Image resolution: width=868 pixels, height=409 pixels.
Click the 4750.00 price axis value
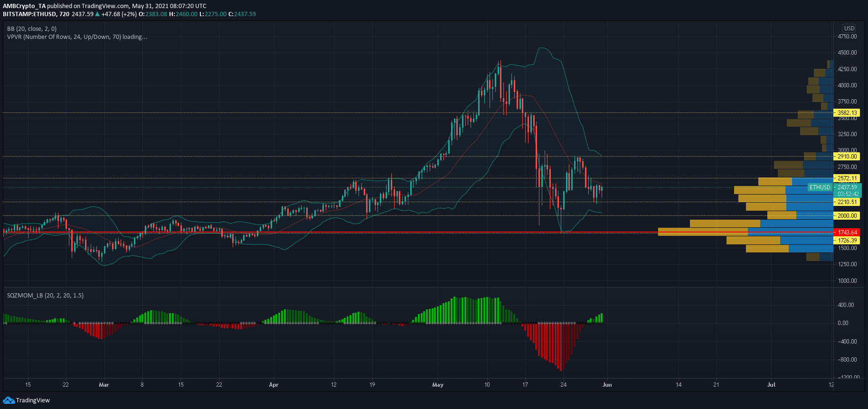847,37
